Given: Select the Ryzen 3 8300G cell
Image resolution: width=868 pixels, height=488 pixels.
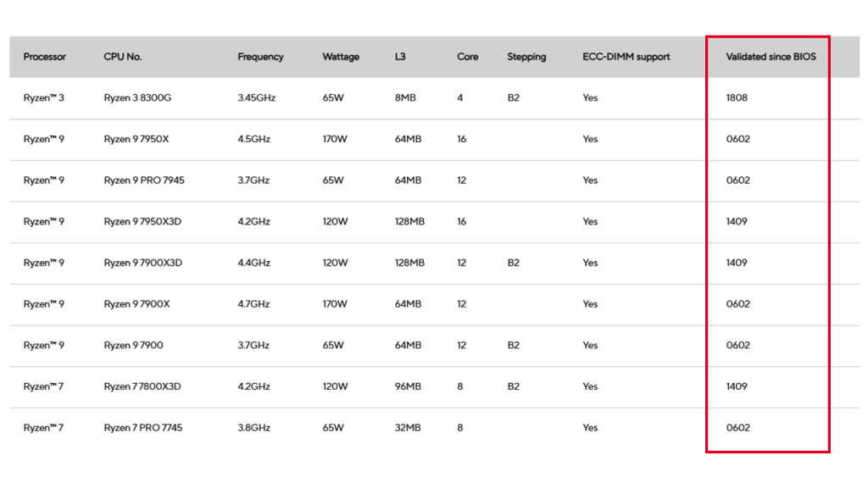Looking at the screenshot, I should pos(137,98).
